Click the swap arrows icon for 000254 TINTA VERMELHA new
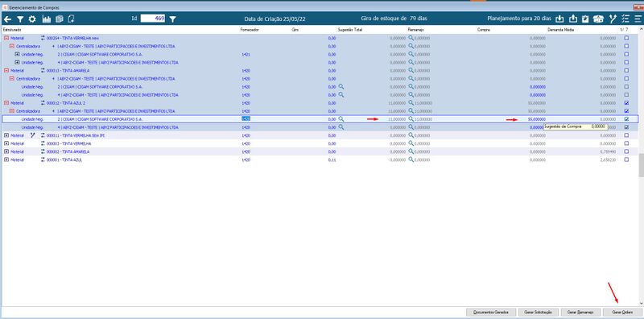This screenshot has width=644, height=319. (x=43, y=38)
